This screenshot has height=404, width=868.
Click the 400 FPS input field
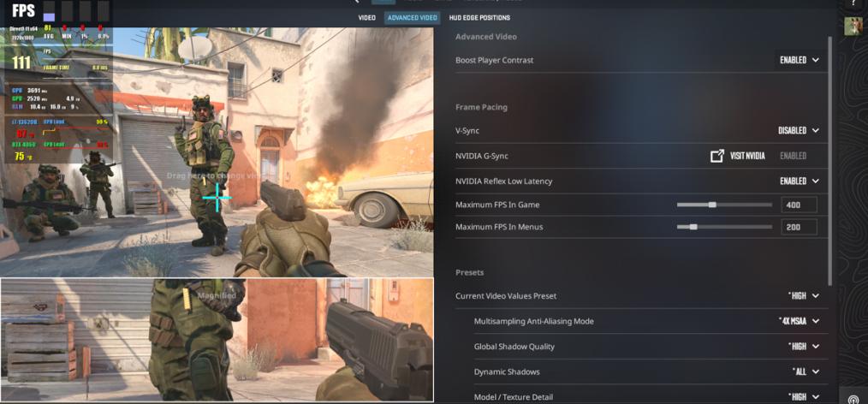pyautogui.click(x=799, y=205)
